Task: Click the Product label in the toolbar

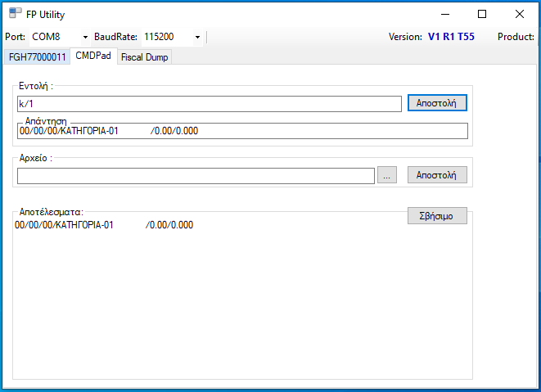Action: pos(516,37)
